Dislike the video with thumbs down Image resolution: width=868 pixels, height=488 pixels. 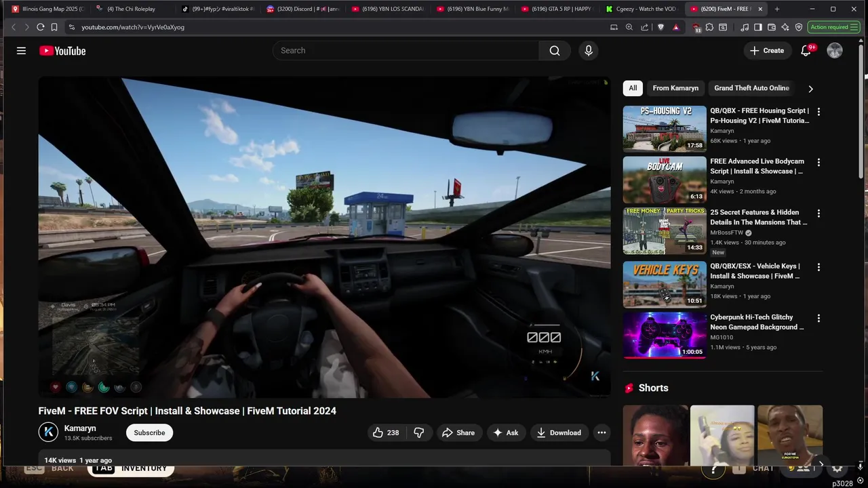click(419, 432)
